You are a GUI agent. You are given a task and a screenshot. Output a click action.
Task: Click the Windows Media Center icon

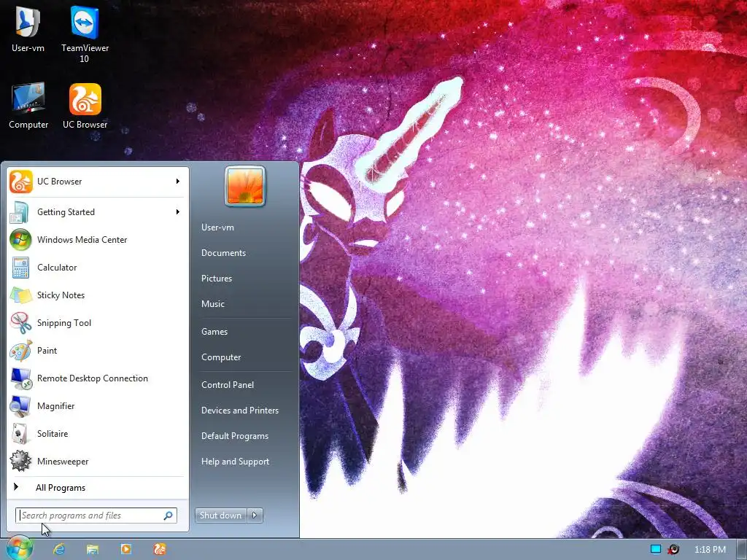(20, 239)
